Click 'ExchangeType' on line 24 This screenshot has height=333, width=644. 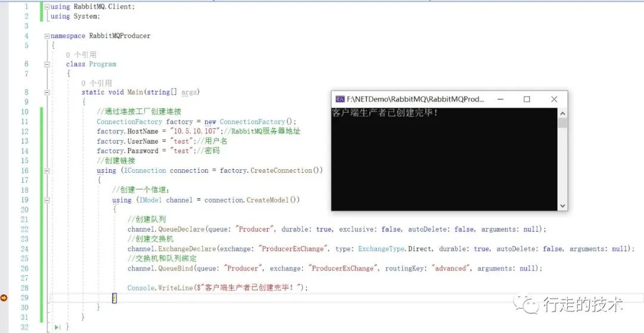[382, 248]
